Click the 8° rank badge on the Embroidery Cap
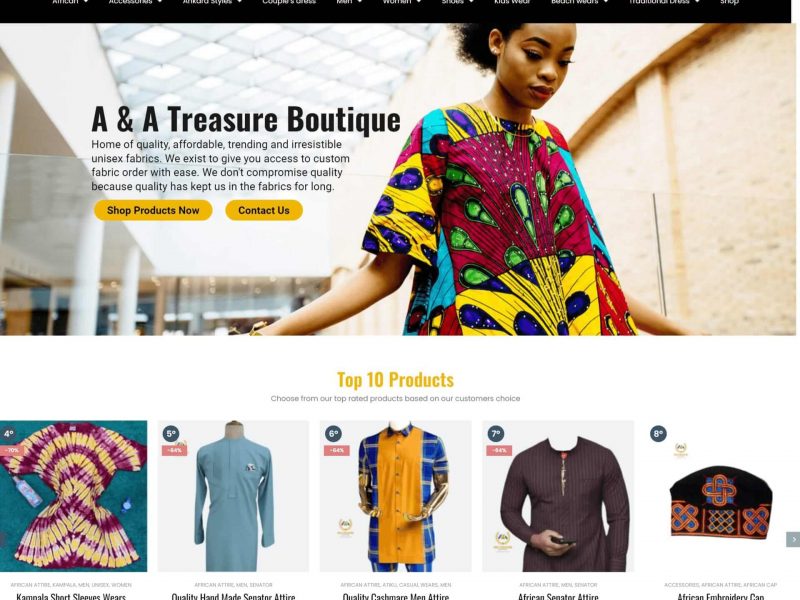 pyautogui.click(x=658, y=434)
